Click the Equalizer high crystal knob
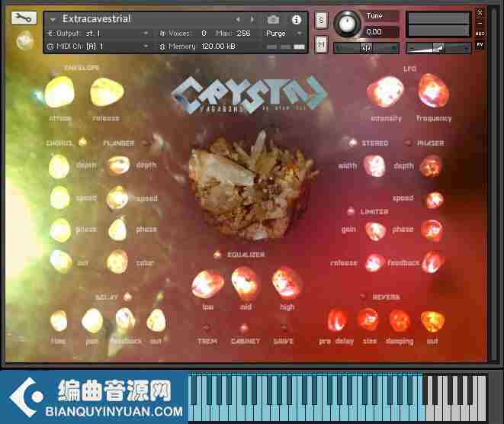Screen dimensions: 504x424 pyautogui.click(x=287, y=282)
